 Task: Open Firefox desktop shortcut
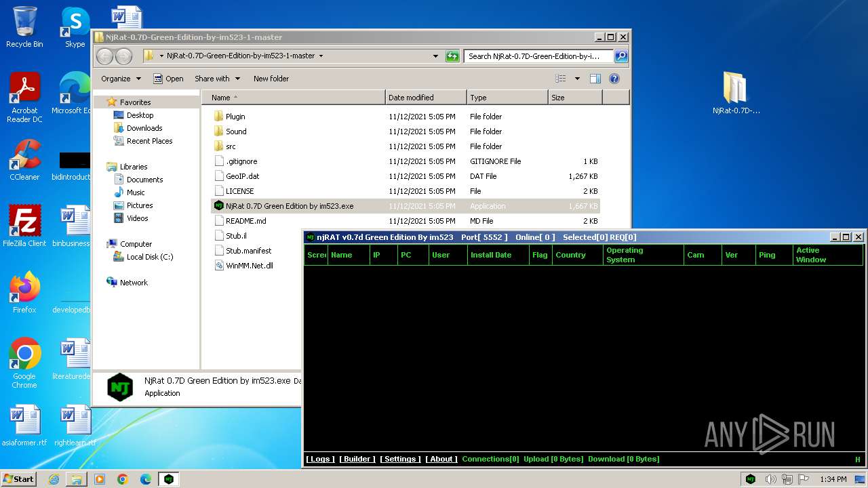(x=24, y=292)
